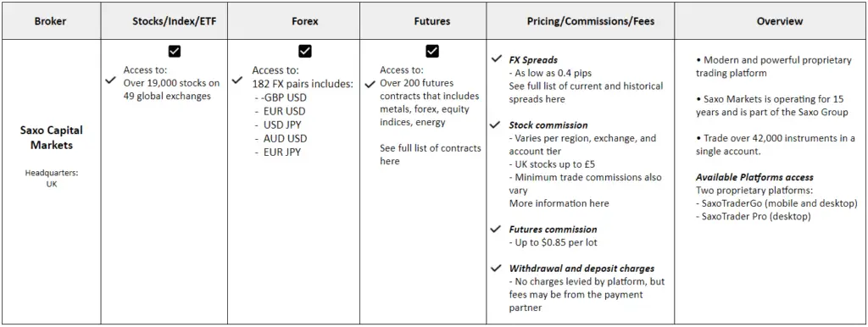Screen dimensions: 868x327
Task: Select the checkmark beside Futures commission
Action: (x=497, y=229)
